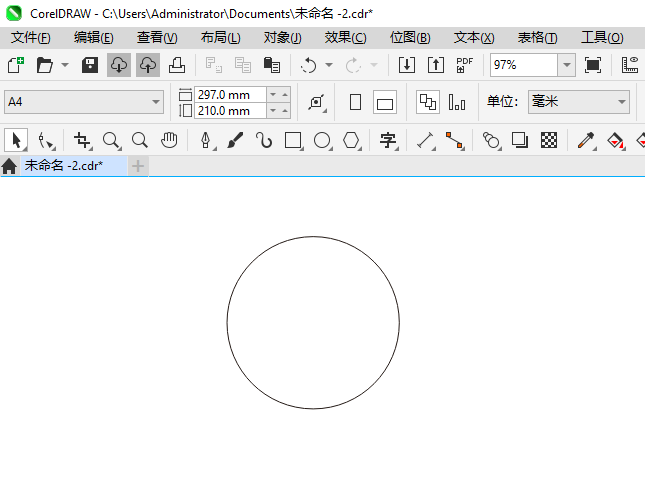Screen dimensions: 645x503
Task: Click the Paste clipboard icon
Action: tap(272, 65)
